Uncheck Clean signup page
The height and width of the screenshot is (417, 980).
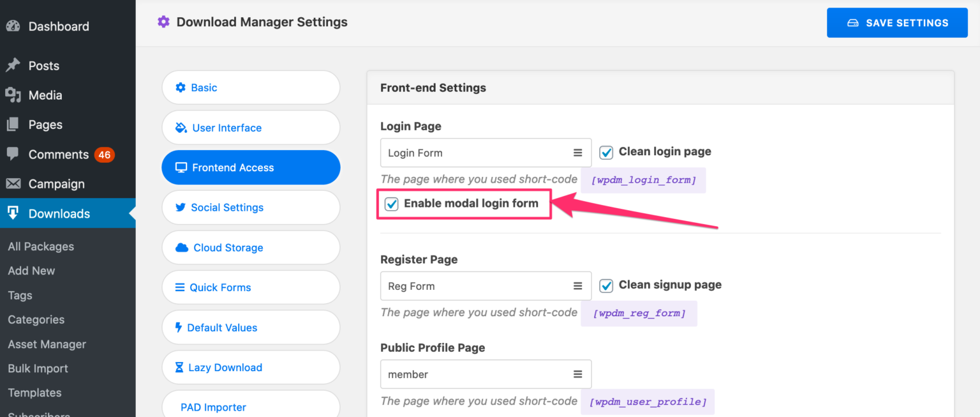tap(605, 285)
